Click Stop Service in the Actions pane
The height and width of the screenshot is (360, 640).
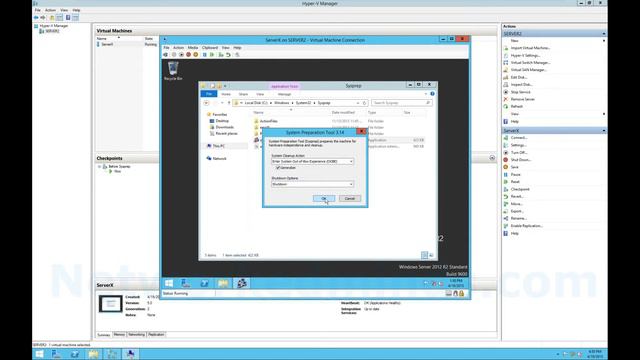click(x=520, y=92)
